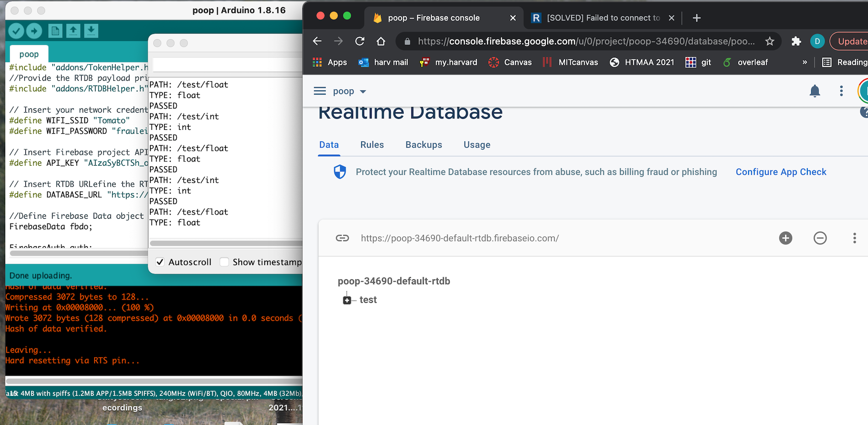
Task: Open Firebase header three-dot menu
Action: tap(841, 91)
